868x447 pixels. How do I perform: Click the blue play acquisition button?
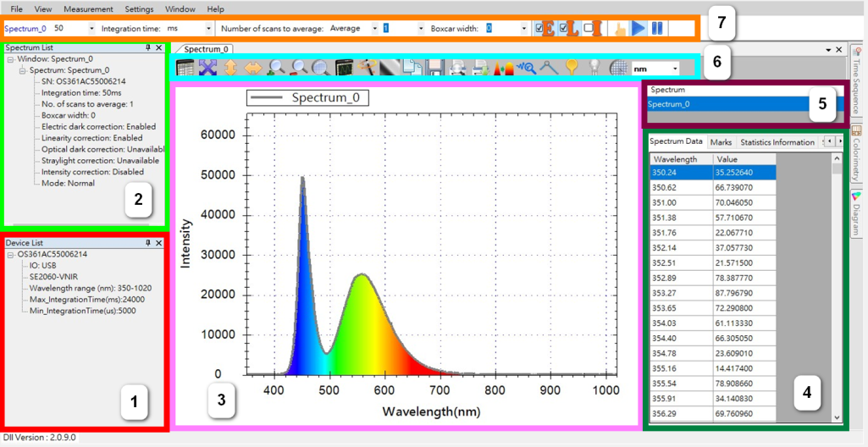click(x=639, y=29)
